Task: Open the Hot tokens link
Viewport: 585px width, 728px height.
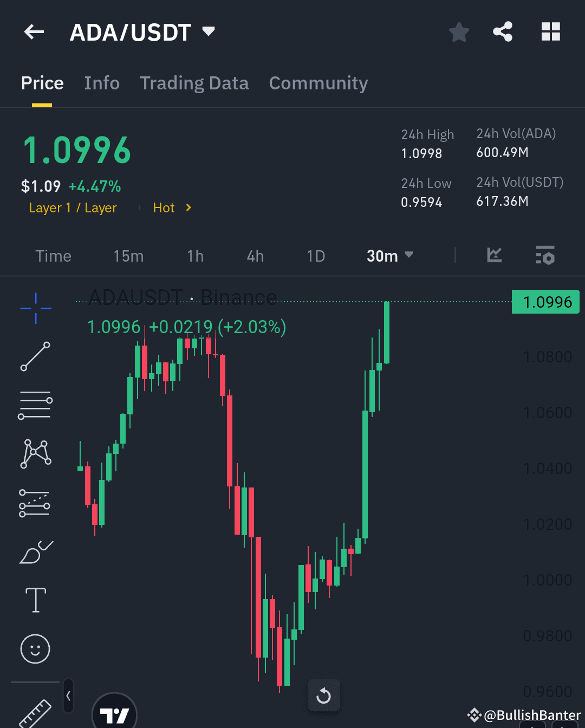Action: 164,207
